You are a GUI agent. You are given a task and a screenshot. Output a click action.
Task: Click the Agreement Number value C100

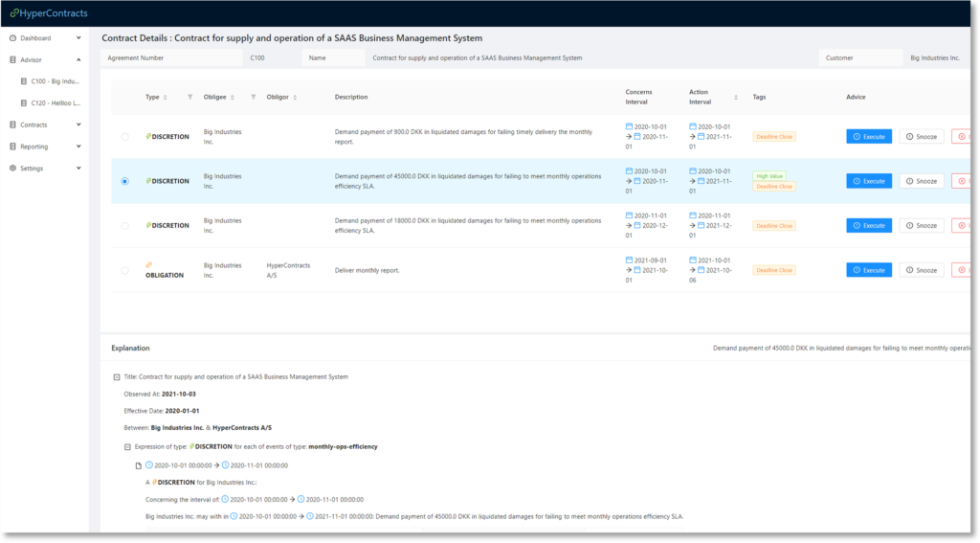257,57
